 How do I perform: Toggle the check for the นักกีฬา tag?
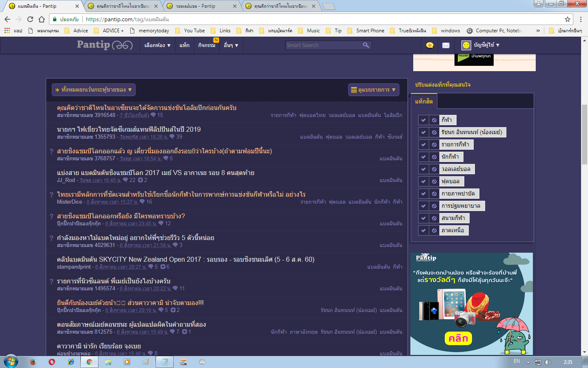click(423, 157)
